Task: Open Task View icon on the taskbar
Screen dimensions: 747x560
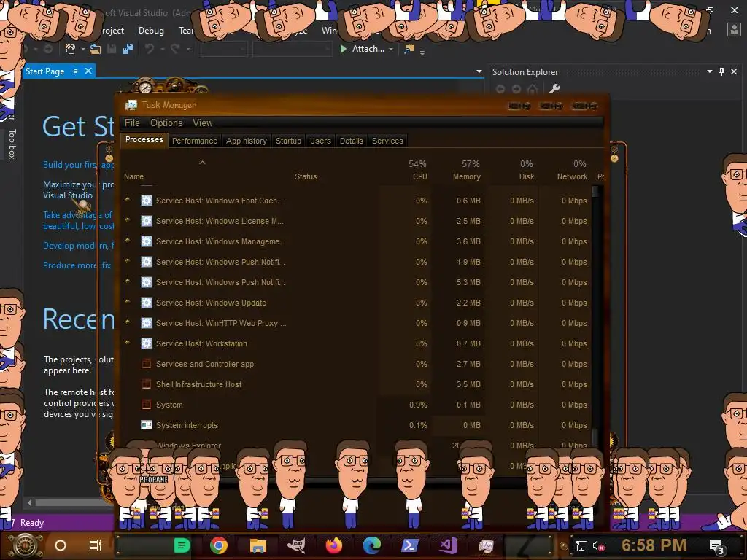Action: [96, 545]
